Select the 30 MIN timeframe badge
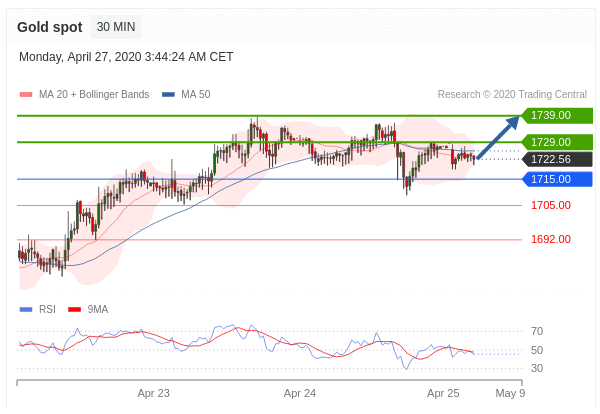600x414 pixels. pos(116,27)
